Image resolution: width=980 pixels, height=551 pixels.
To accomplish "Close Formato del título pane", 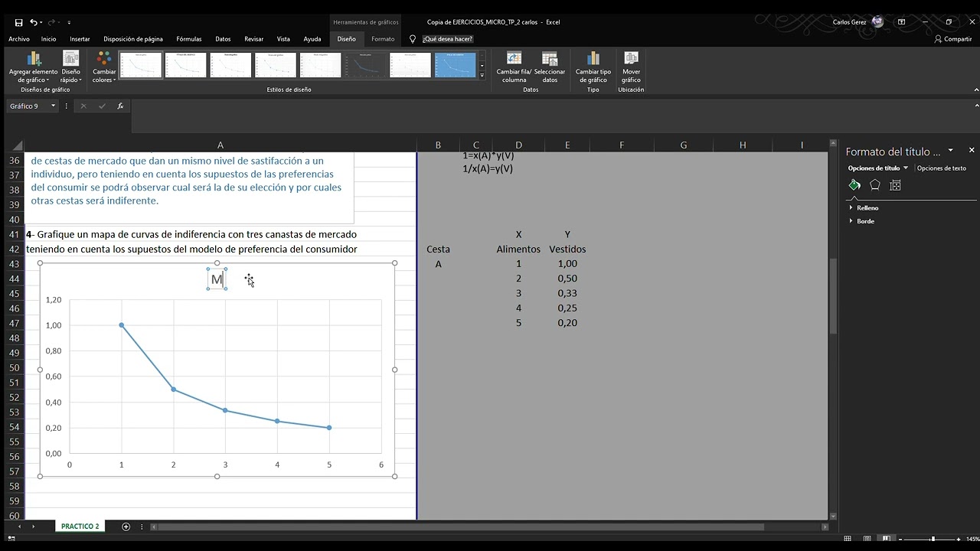I will [x=972, y=151].
